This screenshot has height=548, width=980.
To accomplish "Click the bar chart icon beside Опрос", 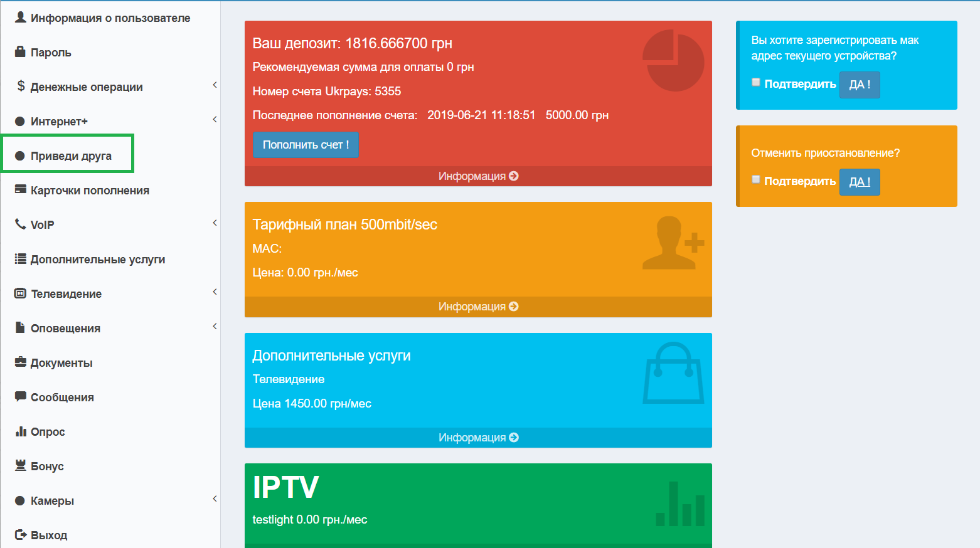I will click(21, 431).
